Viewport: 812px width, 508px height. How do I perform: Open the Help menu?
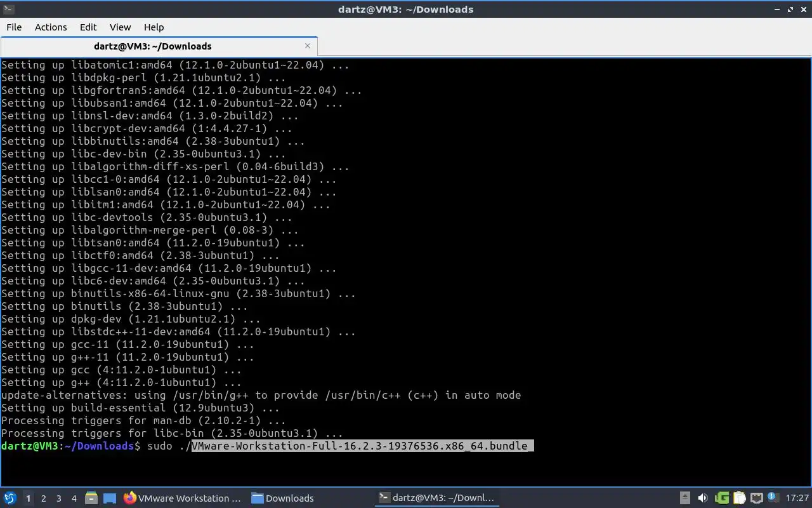154,27
